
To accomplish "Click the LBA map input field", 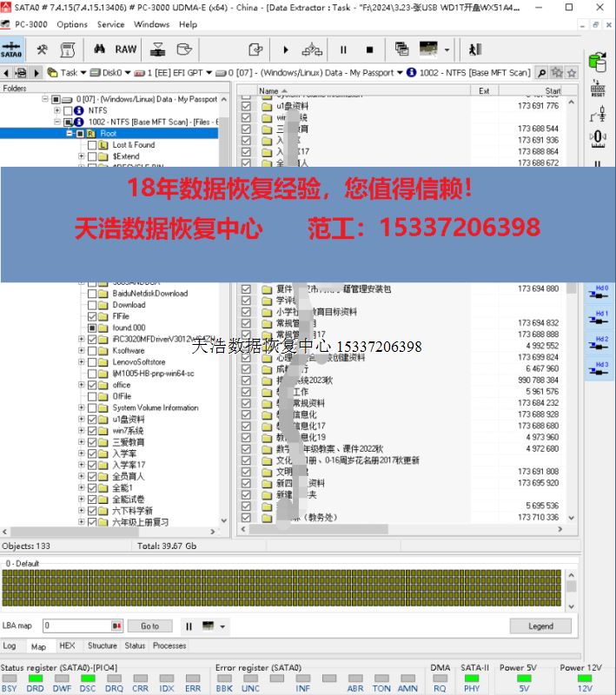I will 76,625.
